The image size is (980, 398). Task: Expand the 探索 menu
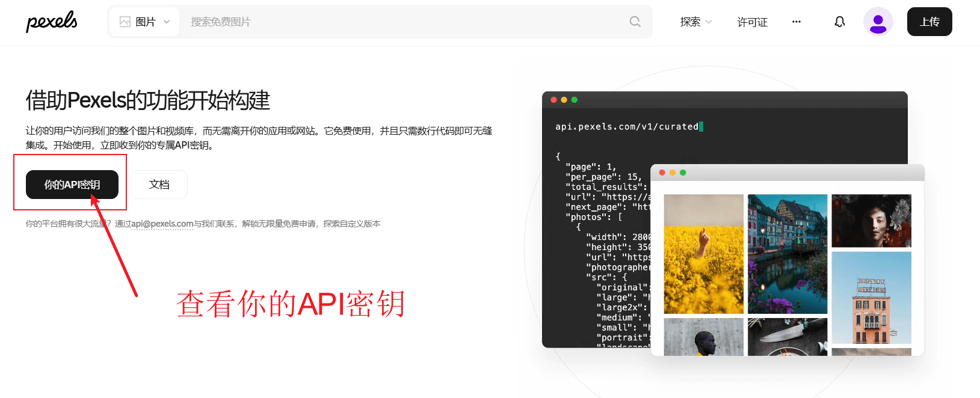coord(696,22)
